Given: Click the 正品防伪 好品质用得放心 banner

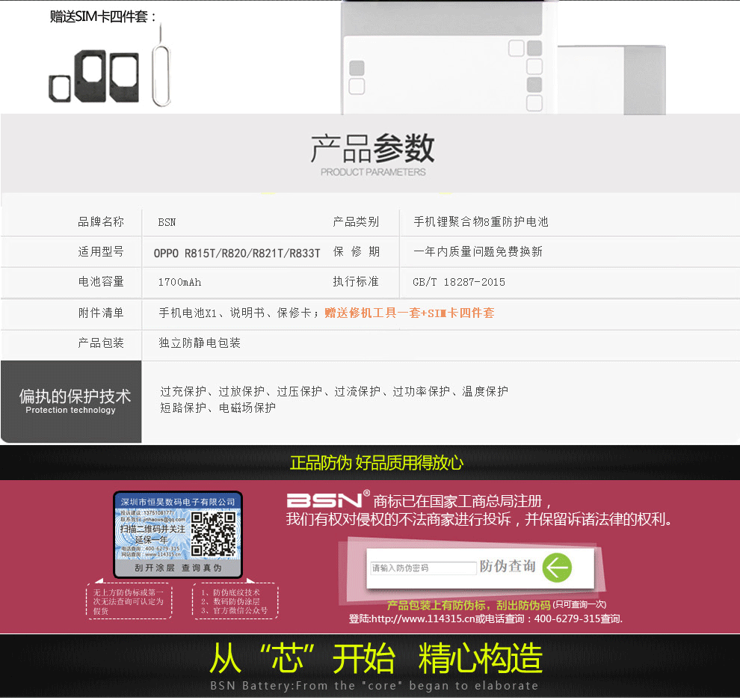Looking at the screenshot, I should point(376,463).
